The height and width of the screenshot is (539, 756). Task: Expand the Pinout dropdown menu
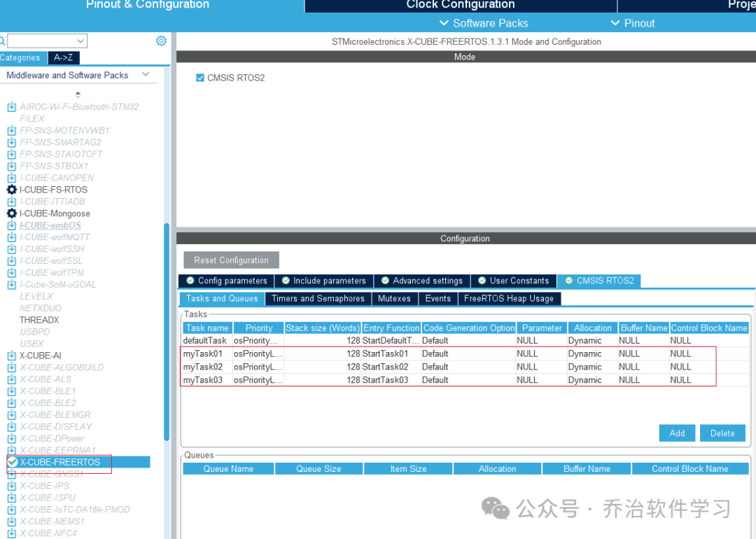click(x=633, y=23)
